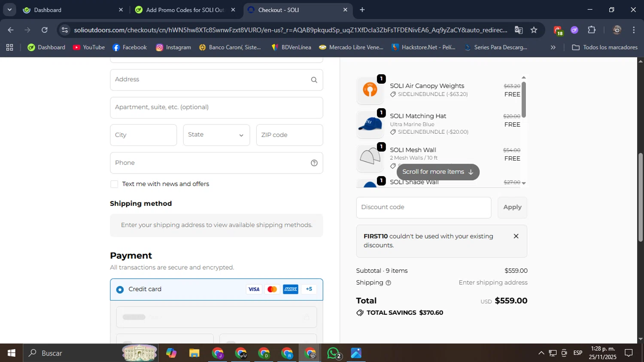The width and height of the screenshot is (644, 362).
Task: Close the Checkout - SOLI tab
Action: [x=345, y=10]
